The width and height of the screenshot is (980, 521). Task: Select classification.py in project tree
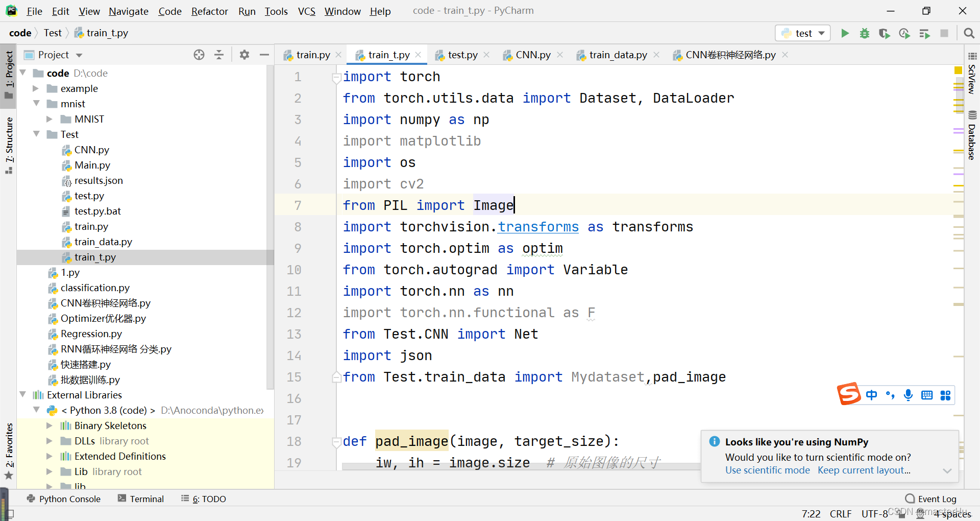tap(95, 288)
